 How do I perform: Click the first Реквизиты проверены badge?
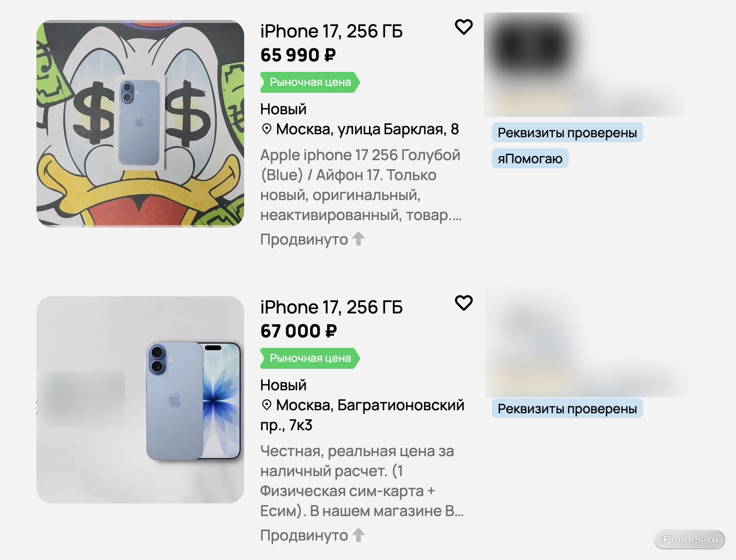coord(567,133)
